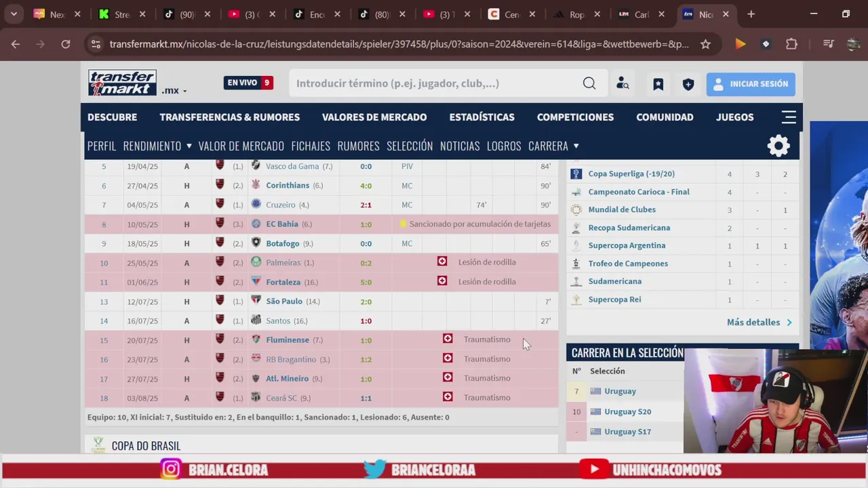The height and width of the screenshot is (488, 868).
Task: Open the browser extensions puzzle icon
Action: pyautogui.click(x=791, y=44)
